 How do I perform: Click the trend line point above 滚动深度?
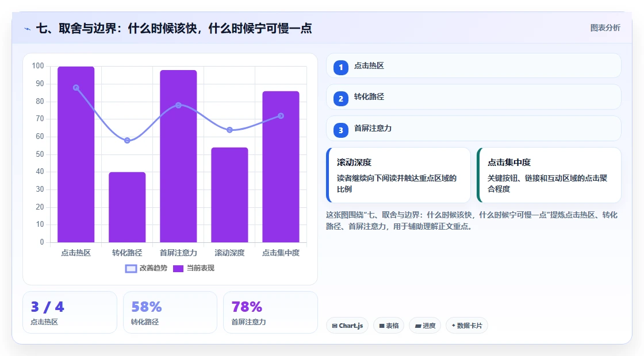coord(229,130)
